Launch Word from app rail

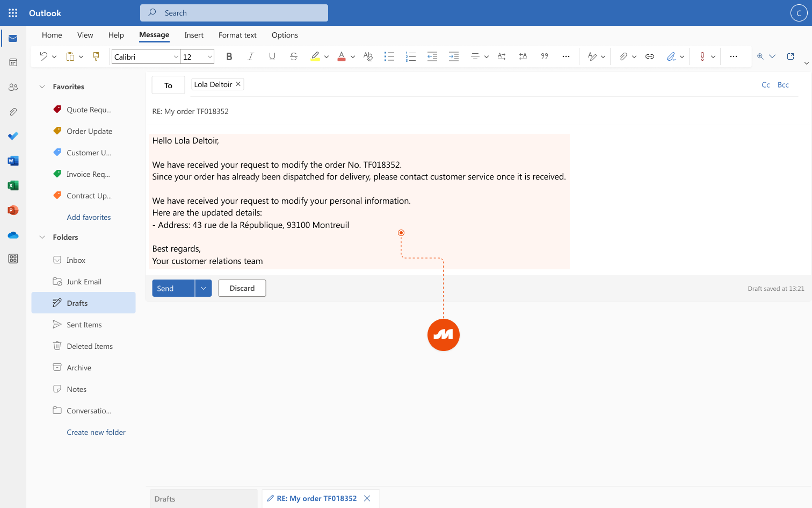tap(13, 161)
